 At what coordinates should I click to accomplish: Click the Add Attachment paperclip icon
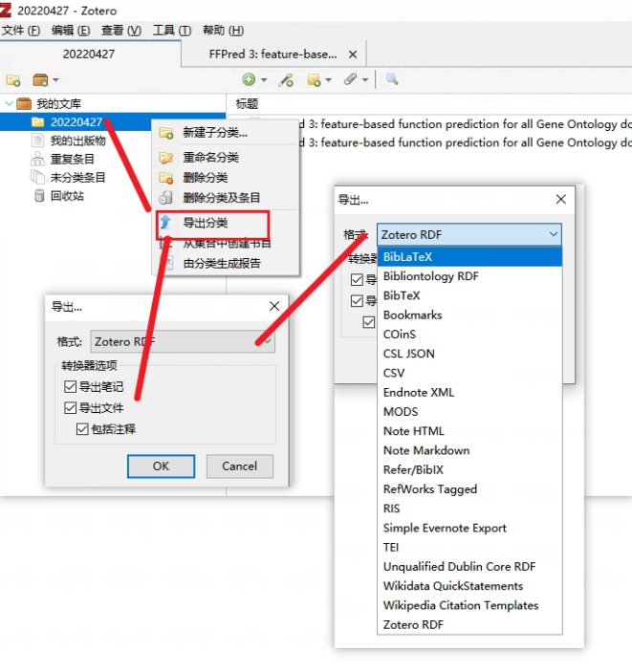(x=350, y=79)
